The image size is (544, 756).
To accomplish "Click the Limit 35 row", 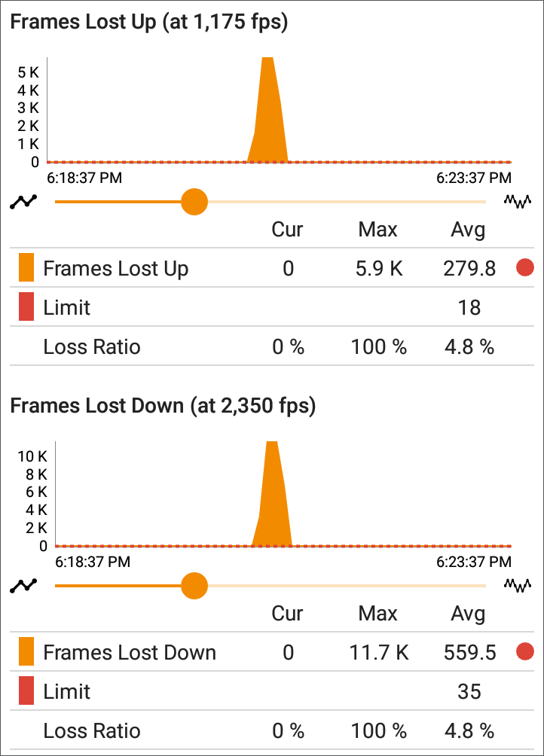I will click(272, 691).
